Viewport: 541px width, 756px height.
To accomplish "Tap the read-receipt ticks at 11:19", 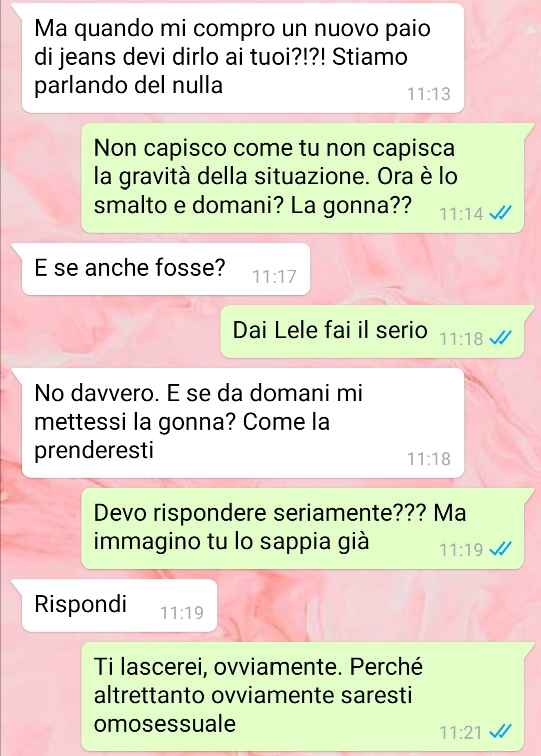I will click(x=500, y=550).
